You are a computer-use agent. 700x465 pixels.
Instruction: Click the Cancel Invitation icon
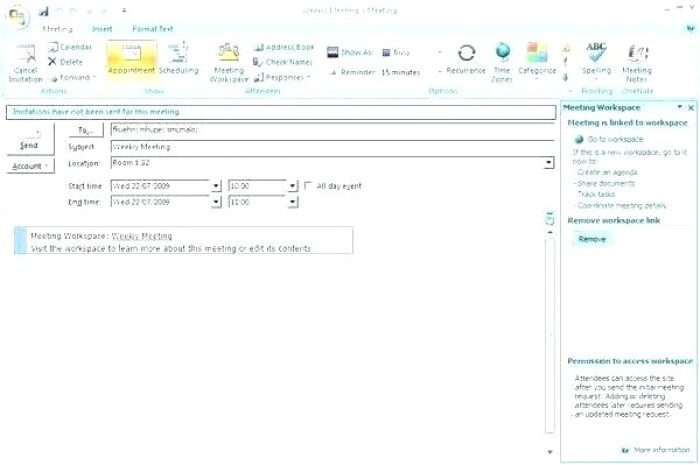(27, 55)
